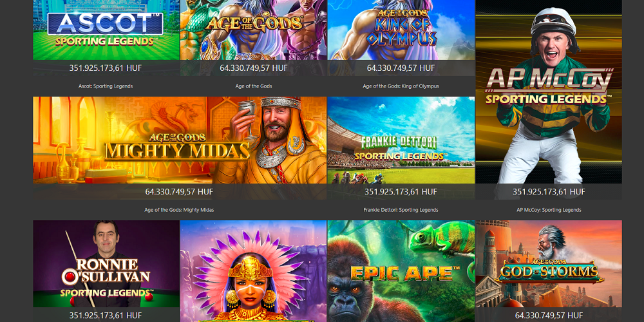
Task: Open the feathered headdress woman game tile
Action: point(253,271)
